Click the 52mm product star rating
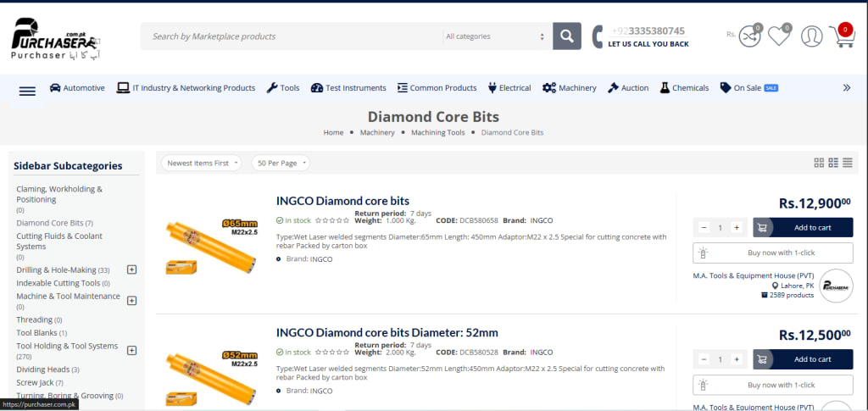The image size is (868, 411). coord(332,352)
